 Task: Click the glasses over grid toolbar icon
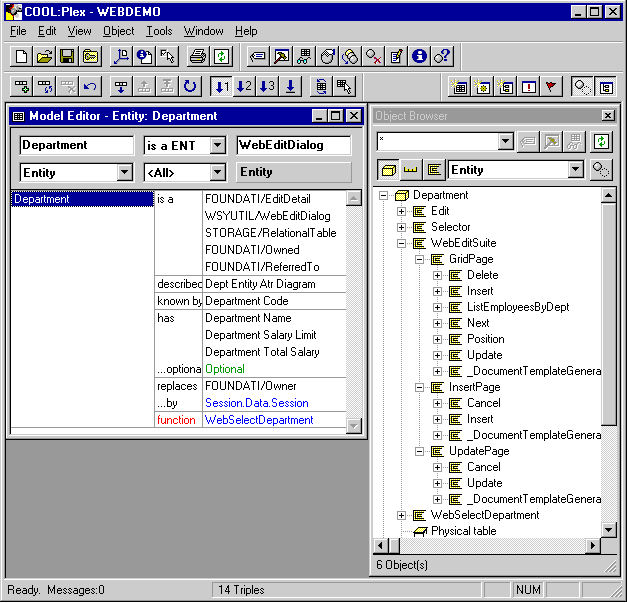pyautogui.click(x=304, y=56)
